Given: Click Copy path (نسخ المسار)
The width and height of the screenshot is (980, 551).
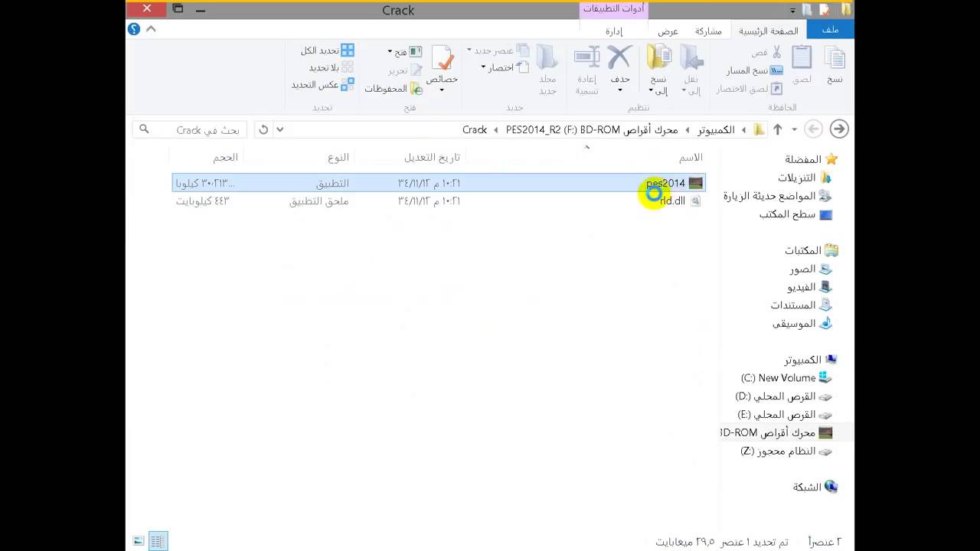Looking at the screenshot, I should point(754,70).
